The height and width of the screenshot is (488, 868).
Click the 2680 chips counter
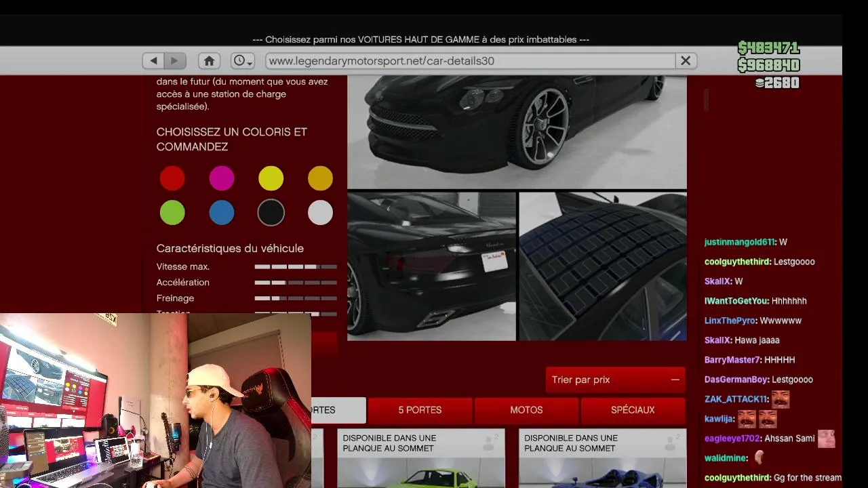pos(777,83)
